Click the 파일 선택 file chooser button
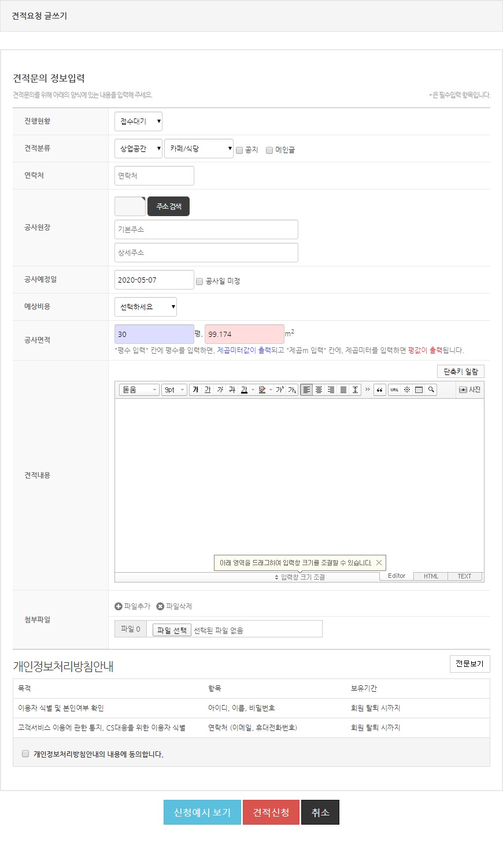Viewport: 503px width, 868px height. [x=172, y=630]
